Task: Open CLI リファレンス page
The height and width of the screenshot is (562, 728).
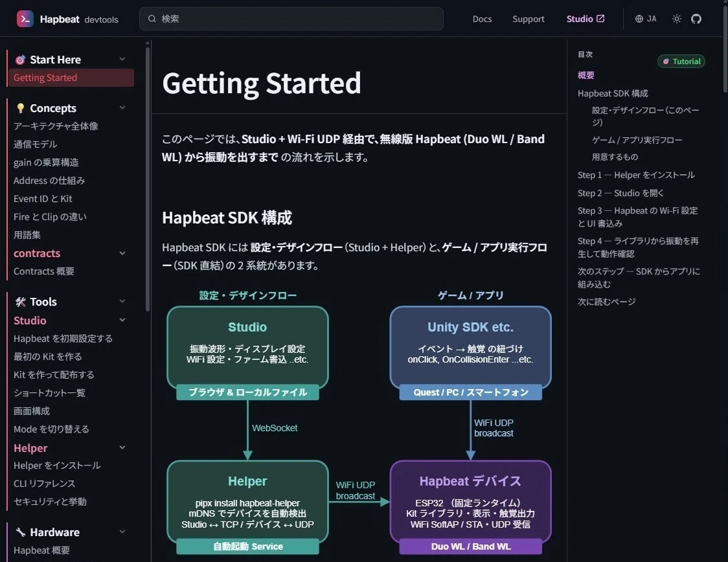Action: 44,484
